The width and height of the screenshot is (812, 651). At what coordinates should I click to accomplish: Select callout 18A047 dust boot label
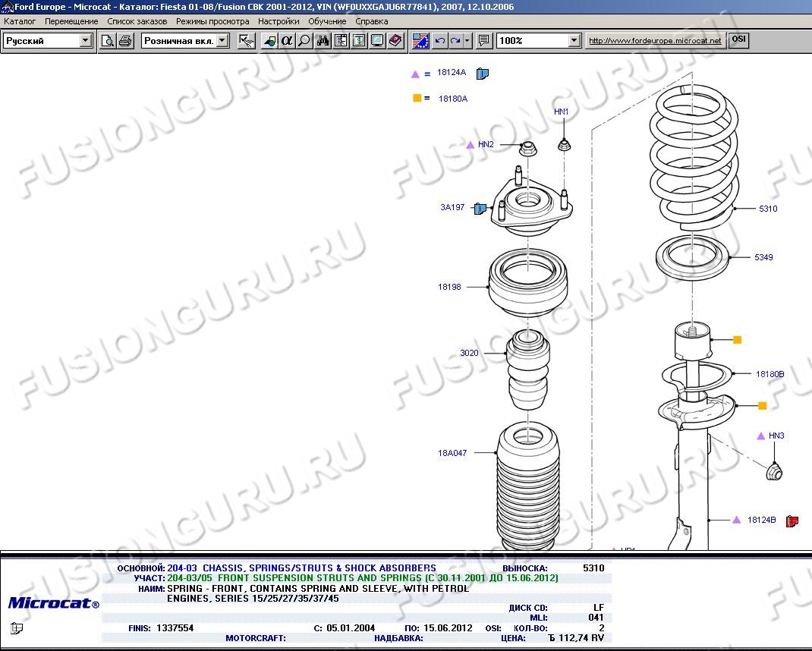(452, 453)
